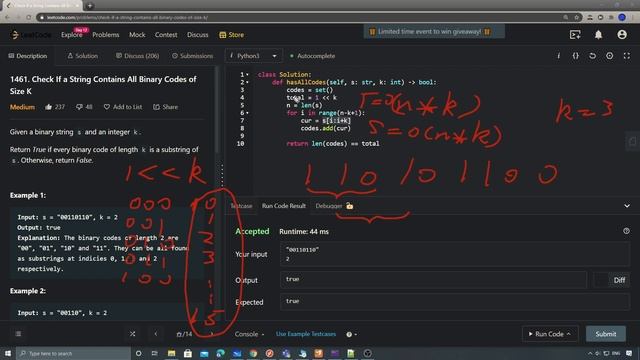Collapse the class Solution fold arrow

tap(247, 75)
